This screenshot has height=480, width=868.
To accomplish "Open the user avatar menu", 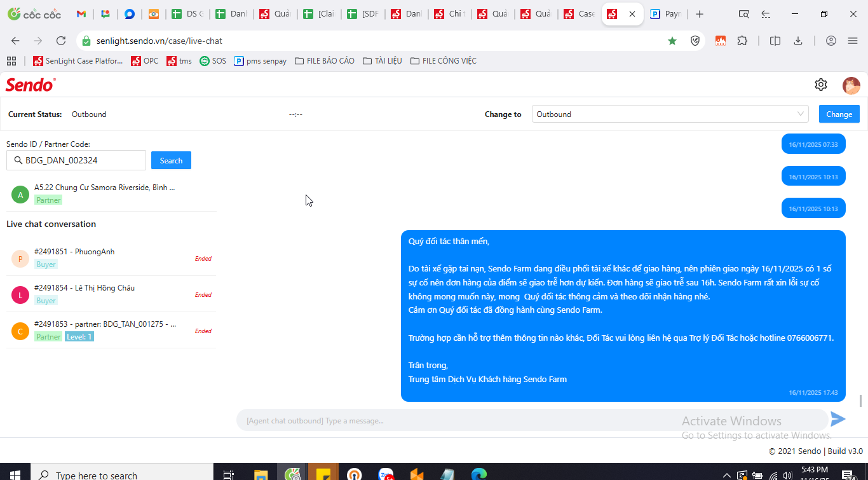I will (x=851, y=85).
